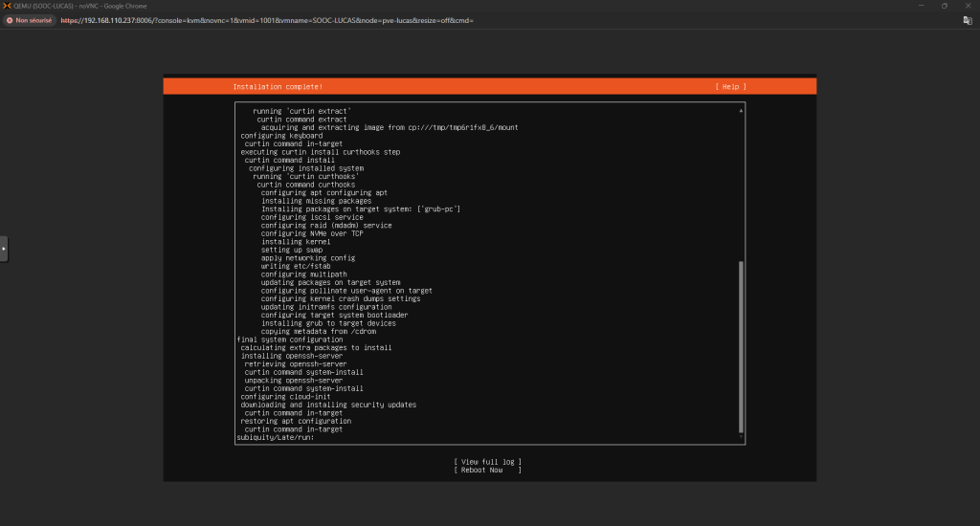Screen dimensions: 980x526
Task: Click the Proxmox icon in title bar
Action: point(7,5)
